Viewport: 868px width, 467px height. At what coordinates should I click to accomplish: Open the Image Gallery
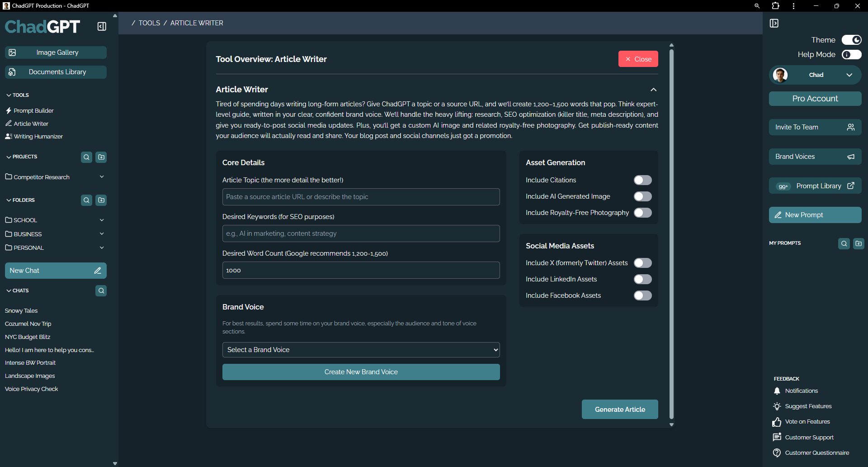point(55,52)
